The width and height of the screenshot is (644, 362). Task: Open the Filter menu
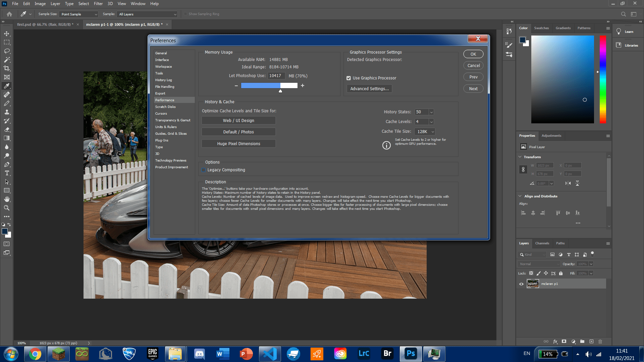coord(98,4)
